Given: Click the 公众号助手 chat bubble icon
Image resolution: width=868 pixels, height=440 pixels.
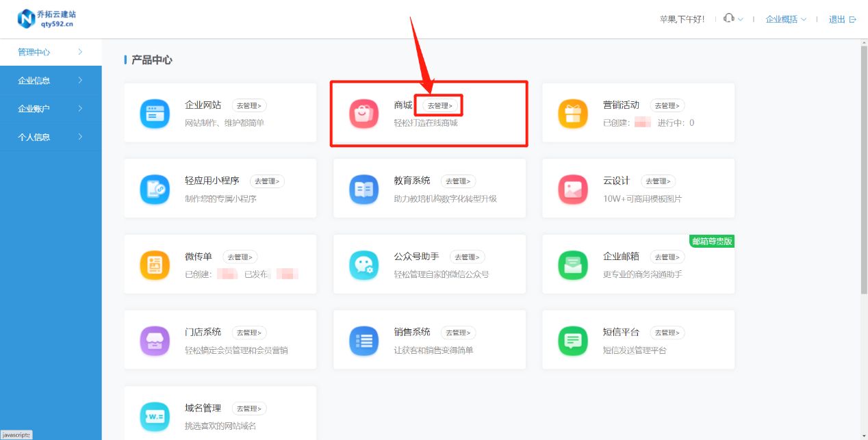Looking at the screenshot, I should coord(363,264).
